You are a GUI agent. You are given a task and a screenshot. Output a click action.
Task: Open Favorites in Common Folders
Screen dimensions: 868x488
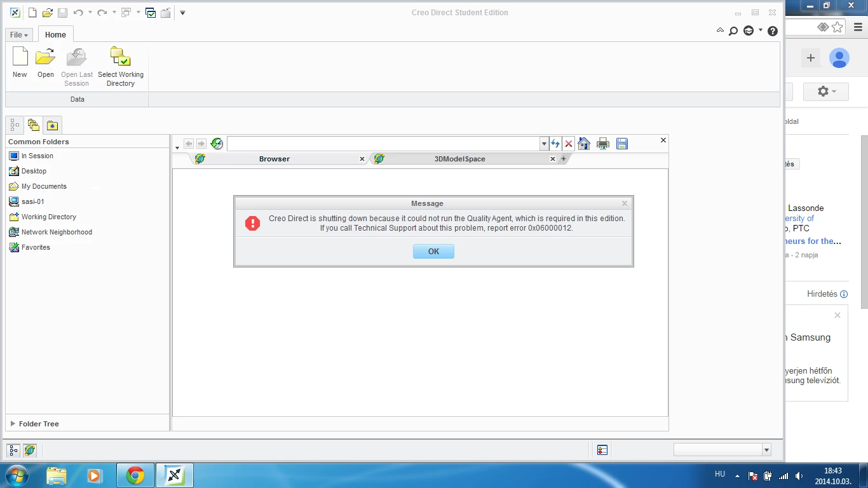(36, 247)
